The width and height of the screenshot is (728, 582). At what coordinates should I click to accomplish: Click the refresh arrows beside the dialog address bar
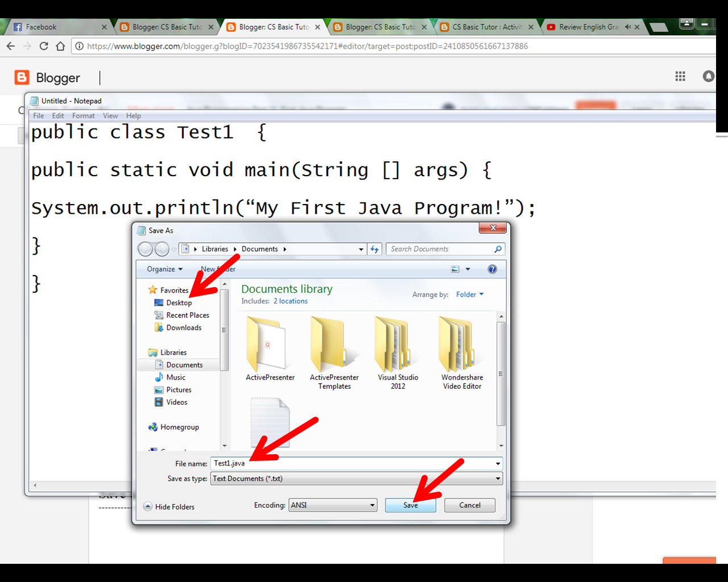(x=375, y=248)
